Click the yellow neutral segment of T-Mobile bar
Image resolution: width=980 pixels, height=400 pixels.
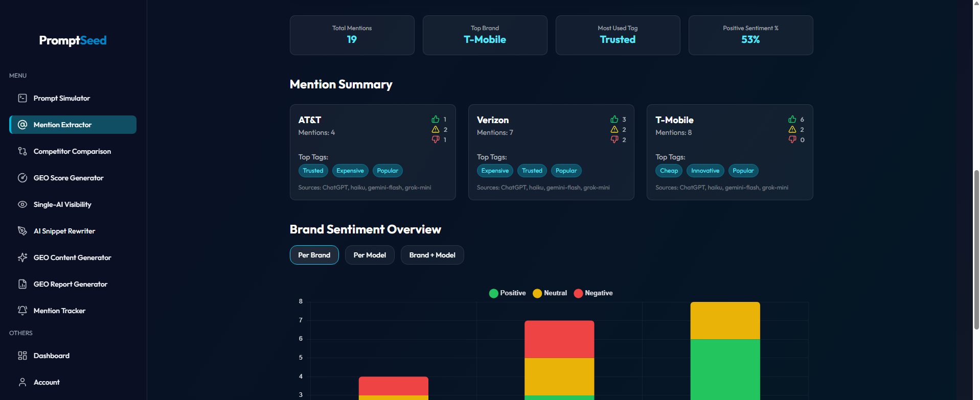pos(725,320)
